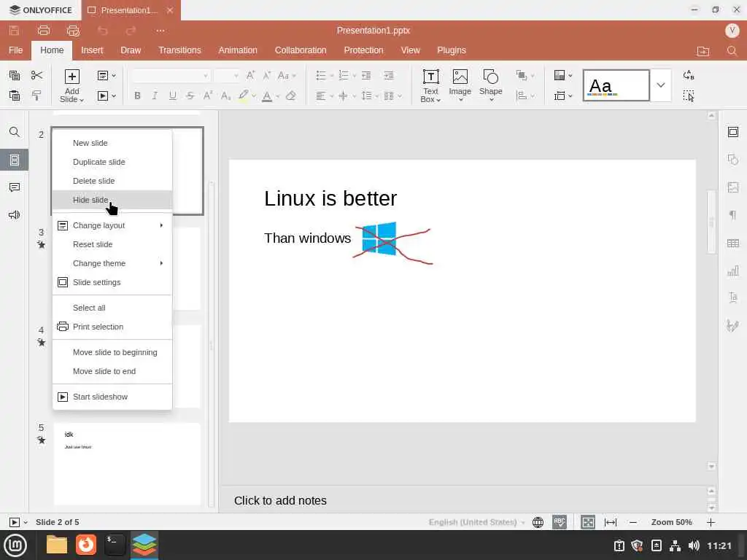Insert a Text Box from ribbon
Image resolution: width=747 pixels, height=560 pixels.
[430, 86]
